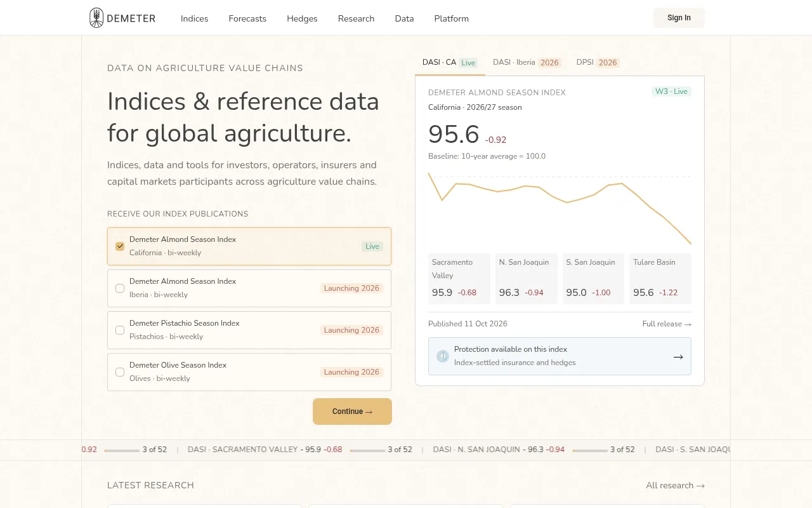This screenshot has width=812, height=508.
Task: Click the LATEST RESEARCH heading
Action: [x=150, y=485]
